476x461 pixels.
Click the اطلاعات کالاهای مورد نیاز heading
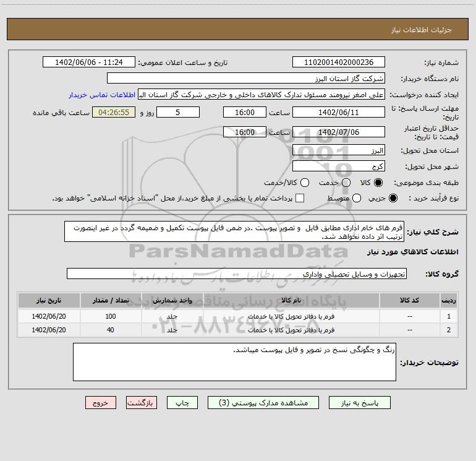tap(413, 252)
